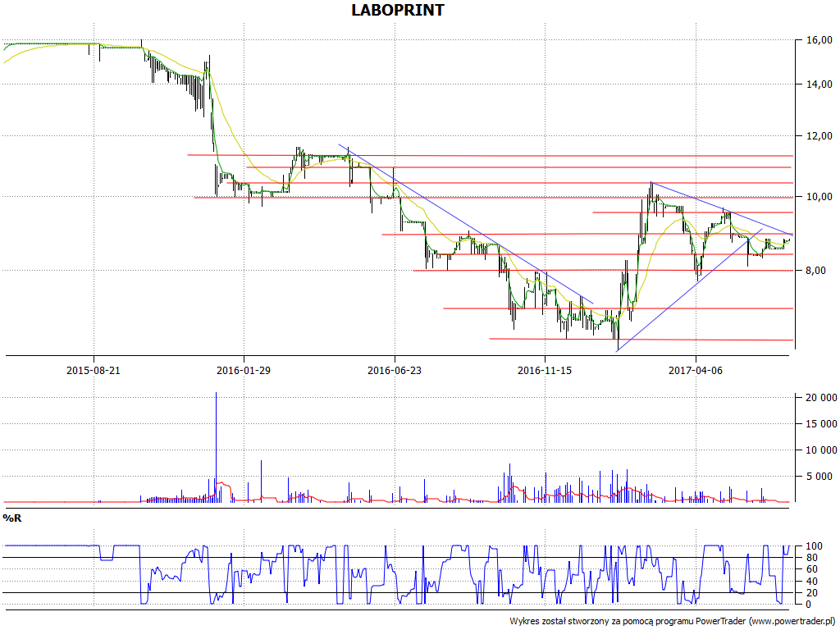
Task: Click the 20 level on %R axis
Action: click(x=813, y=592)
